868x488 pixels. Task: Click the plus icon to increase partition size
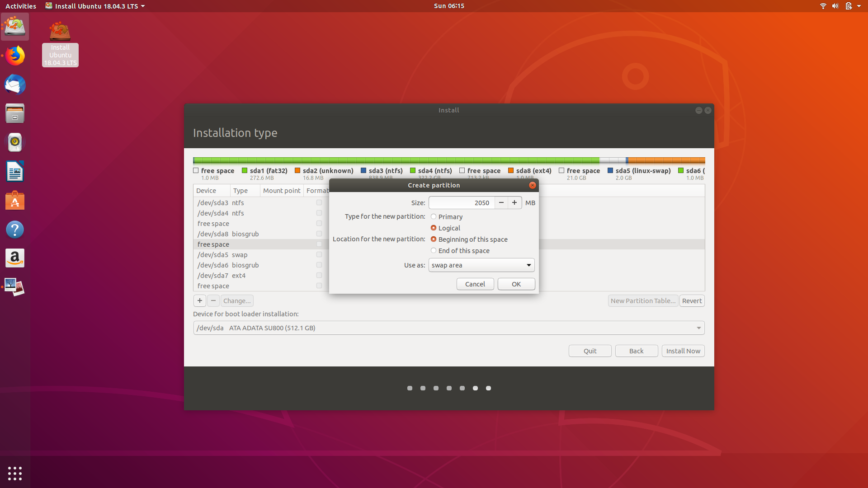[514, 203]
